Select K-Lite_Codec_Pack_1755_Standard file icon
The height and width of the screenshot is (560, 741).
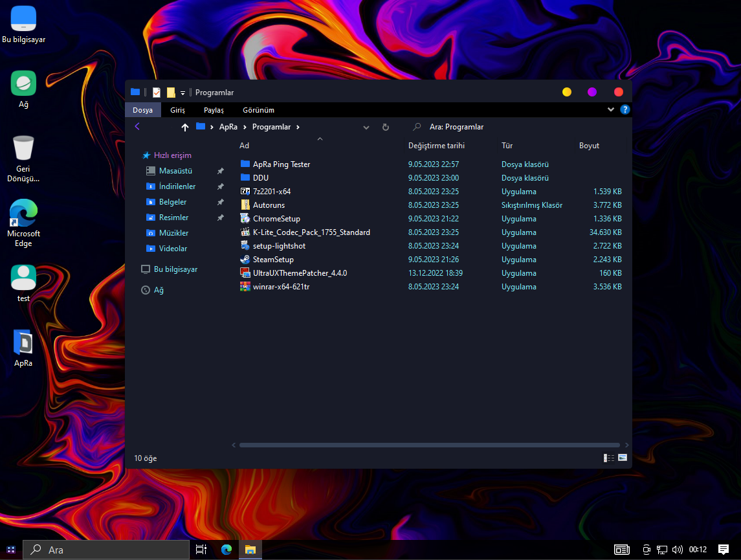(x=245, y=232)
